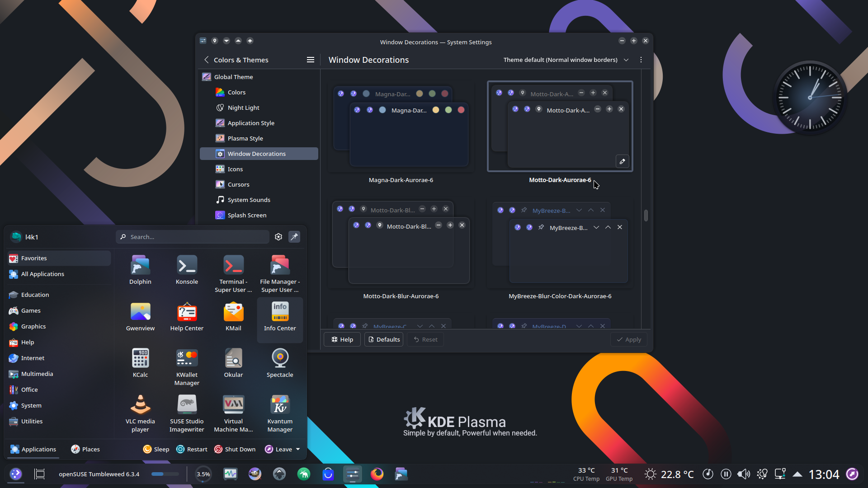This screenshot has height=488, width=868.
Task: Launch Kvantum Manager
Action: (x=280, y=413)
